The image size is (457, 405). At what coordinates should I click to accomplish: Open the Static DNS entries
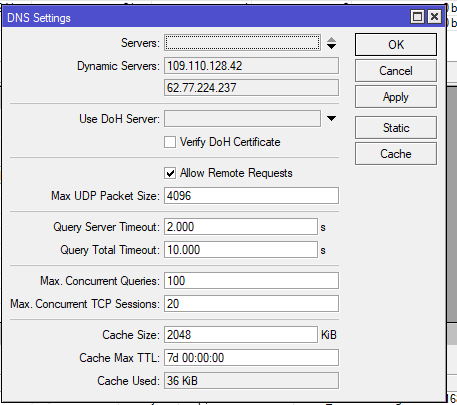coord(396,128)
